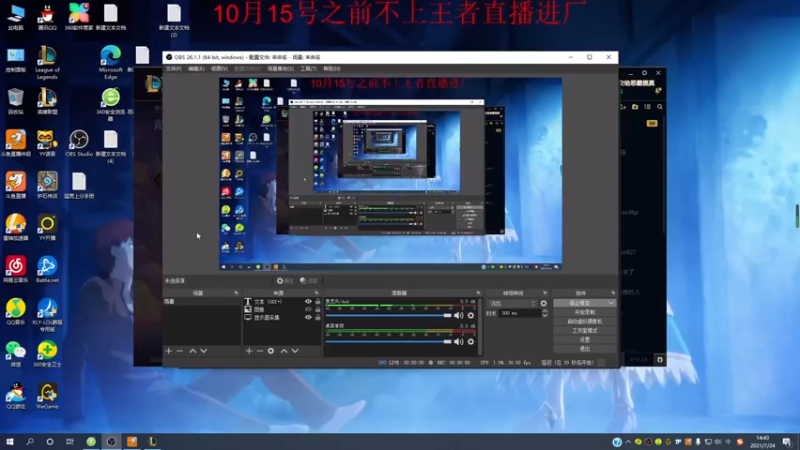This screenshot has width=800, height=450.
Task: Open transition properties gear next to the transition combo box
Action: [544, 304]
